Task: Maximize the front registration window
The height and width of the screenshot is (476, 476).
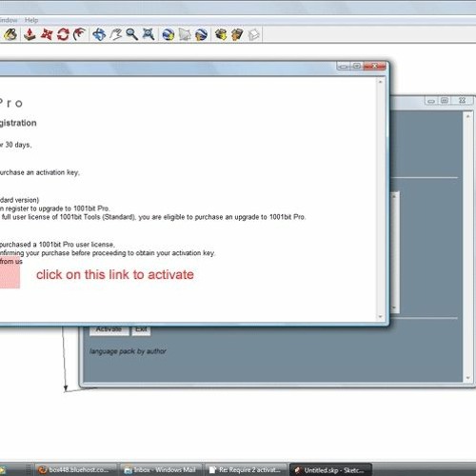Action: pyautogui.click(x=357, y=66)
